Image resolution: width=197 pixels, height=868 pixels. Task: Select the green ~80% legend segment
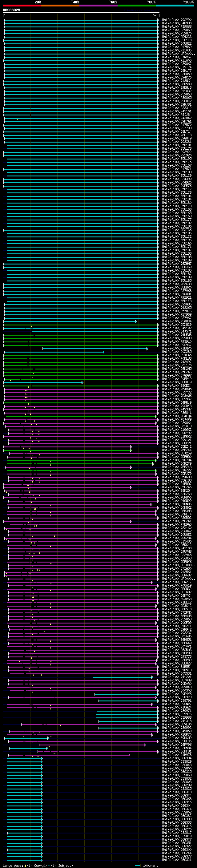137,6
